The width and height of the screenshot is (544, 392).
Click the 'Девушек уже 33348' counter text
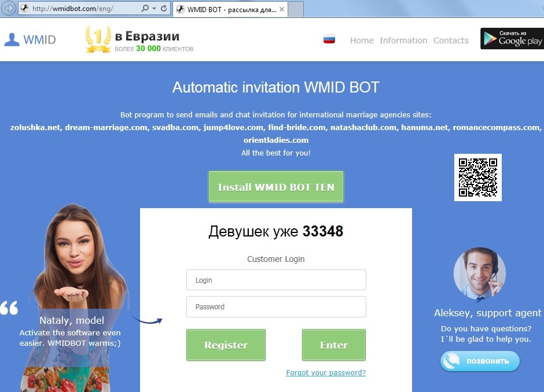pyautogui.click(x=276, y=231)
